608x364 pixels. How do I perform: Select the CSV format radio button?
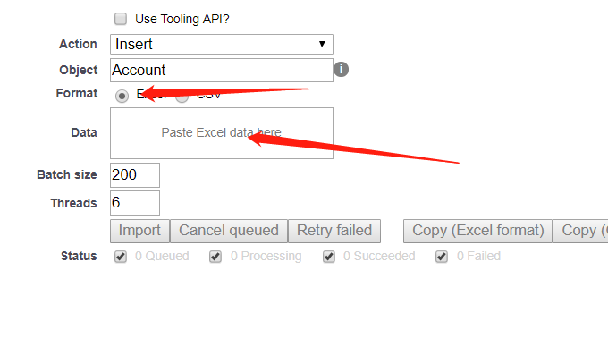pyautogui.click(x=182, y=96)
